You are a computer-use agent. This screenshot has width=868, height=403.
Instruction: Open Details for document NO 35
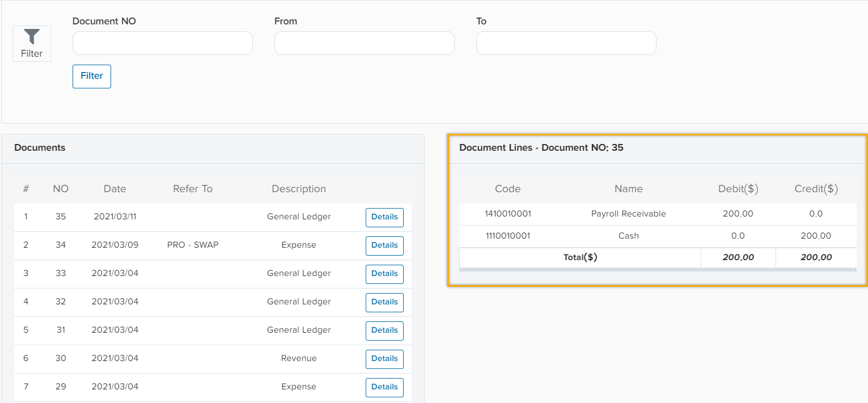[384, 217]
